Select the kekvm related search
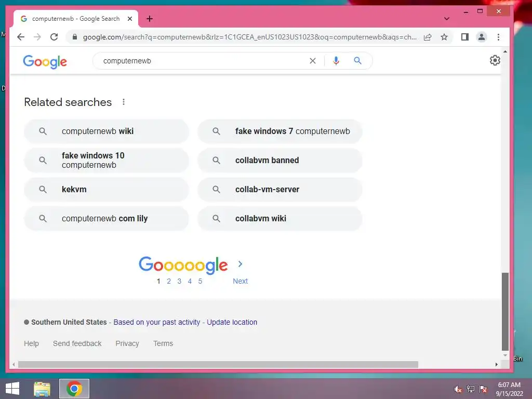532x399 pixels. tap(106, 189)
